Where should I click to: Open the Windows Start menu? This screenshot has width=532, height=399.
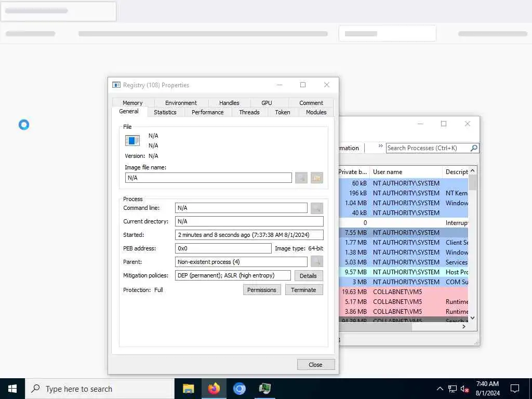[12, 389]
